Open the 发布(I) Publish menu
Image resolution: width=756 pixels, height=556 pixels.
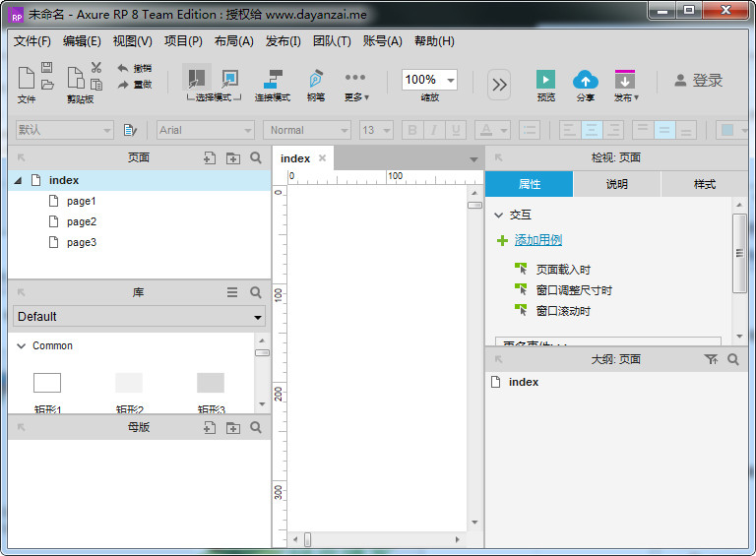283,41
